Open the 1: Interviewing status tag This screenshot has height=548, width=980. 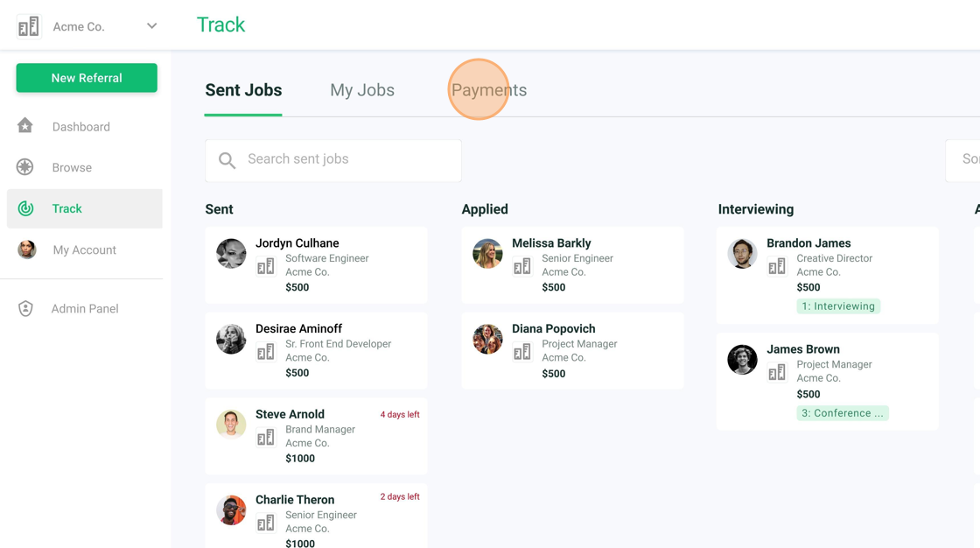tap(838, 306)
